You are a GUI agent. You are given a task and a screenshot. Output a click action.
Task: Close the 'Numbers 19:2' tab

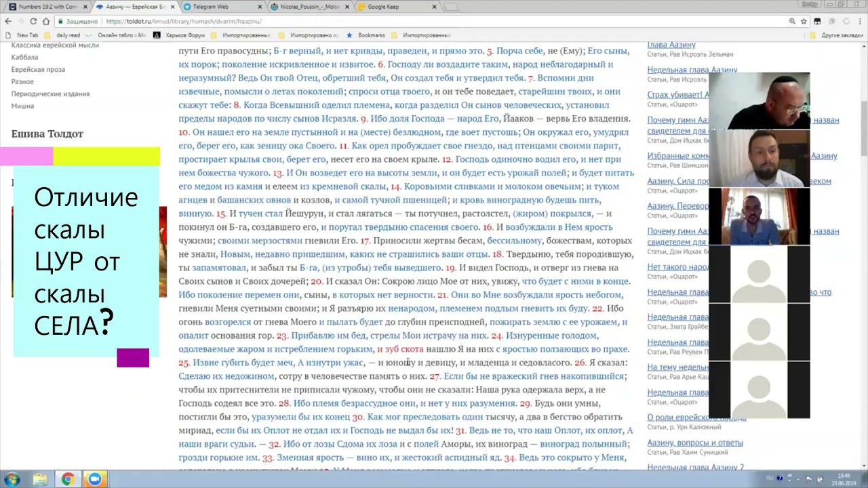pyautogui.click(x=85, y=7)
